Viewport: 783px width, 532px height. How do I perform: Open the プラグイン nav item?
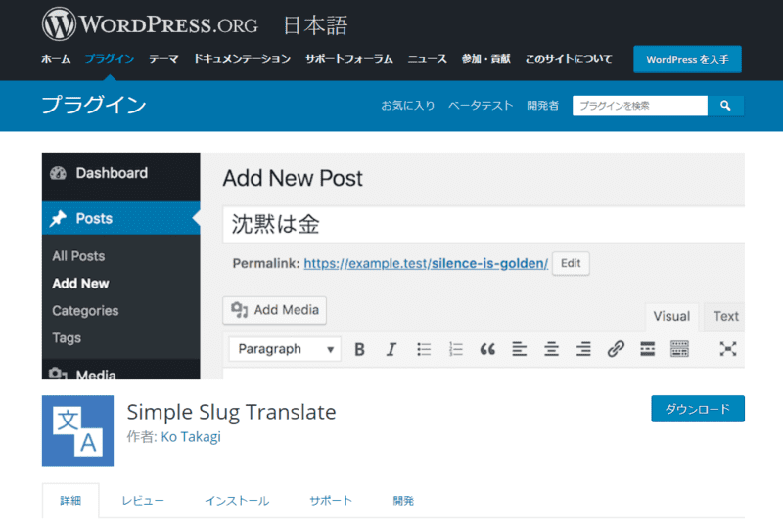coord(110,59)
